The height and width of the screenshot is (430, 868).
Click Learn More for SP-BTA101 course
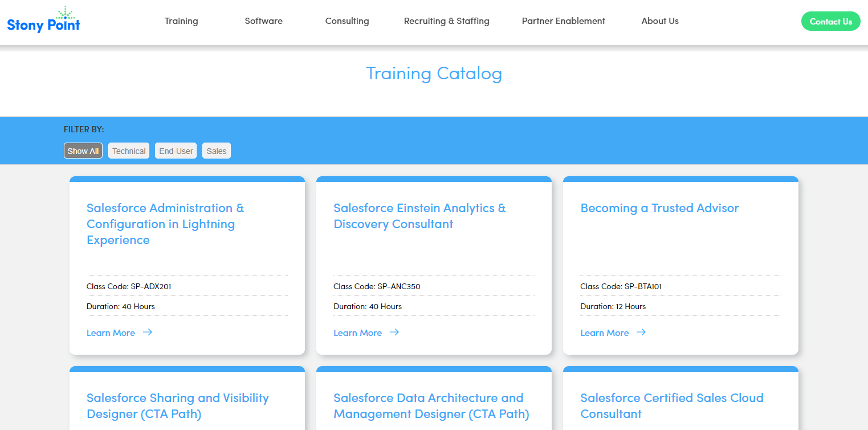point(604,333)
